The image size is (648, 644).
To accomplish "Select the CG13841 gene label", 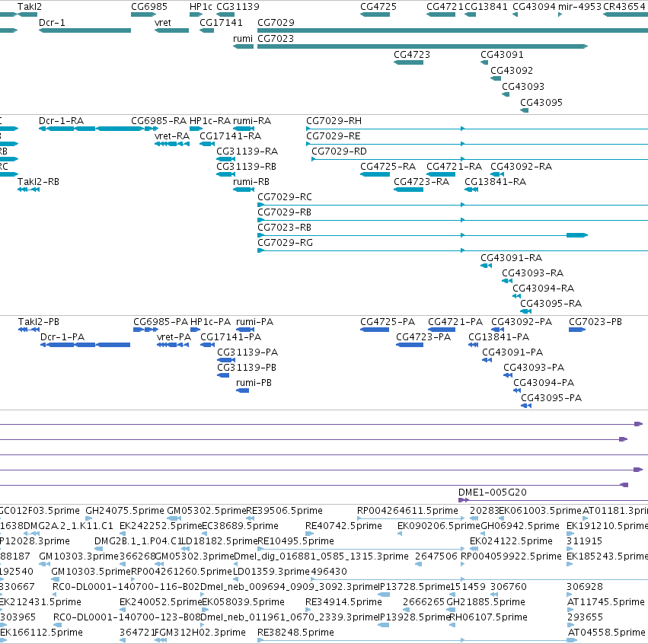I will coord(486,7).
